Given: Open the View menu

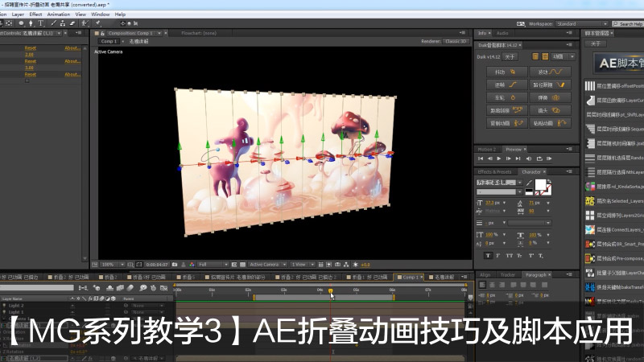Looking at the screenshot, I should pos(80,14).
